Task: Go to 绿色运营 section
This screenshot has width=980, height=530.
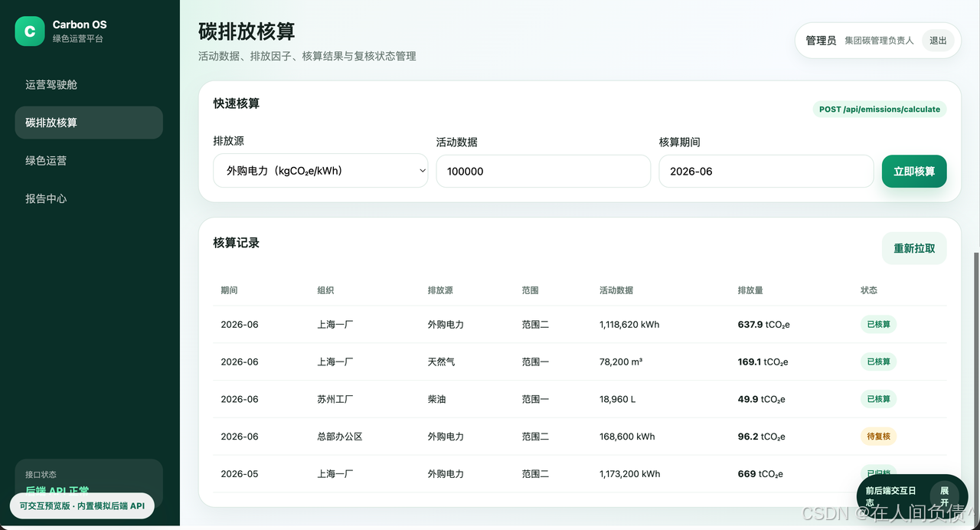Action: tap(89, 161)
